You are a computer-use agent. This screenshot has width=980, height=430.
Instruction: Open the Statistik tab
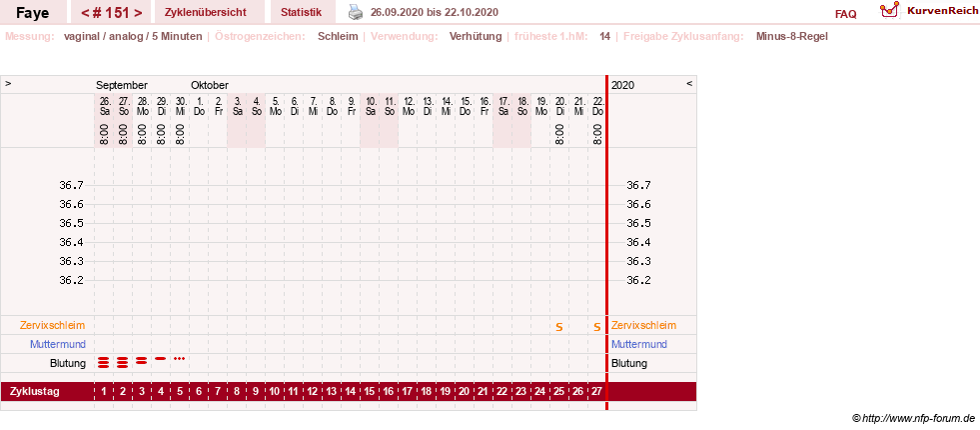(x=302, y=12)
